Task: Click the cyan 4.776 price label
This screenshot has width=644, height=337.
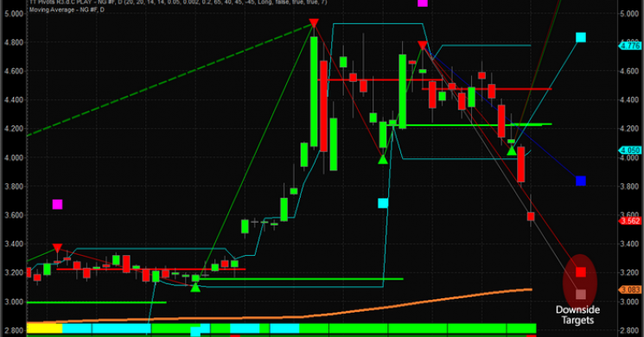Action: 629,46
